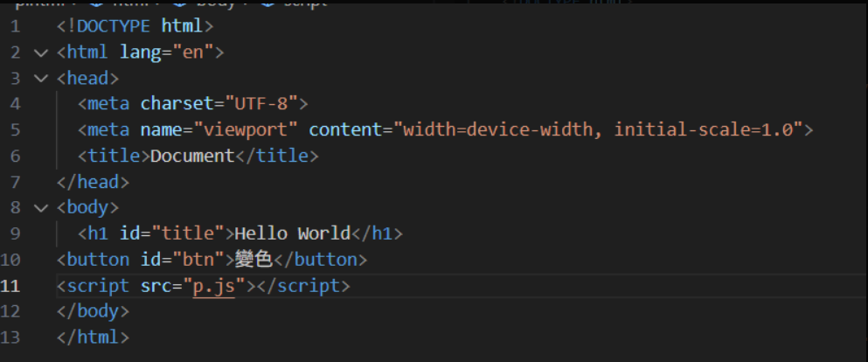The height and width of the screenshot is (362, 868).
Task: Click the content value with device-width
Action: pyautogui.click(x=598, y=130)
